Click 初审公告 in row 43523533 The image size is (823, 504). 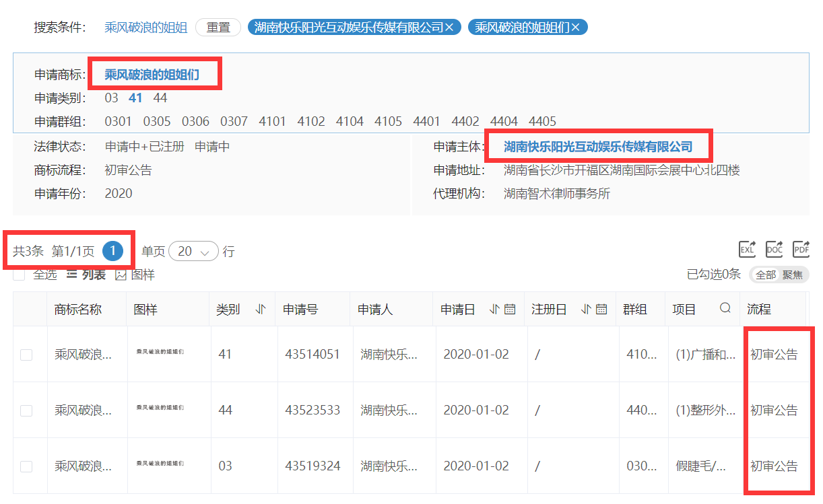point(774,410)
